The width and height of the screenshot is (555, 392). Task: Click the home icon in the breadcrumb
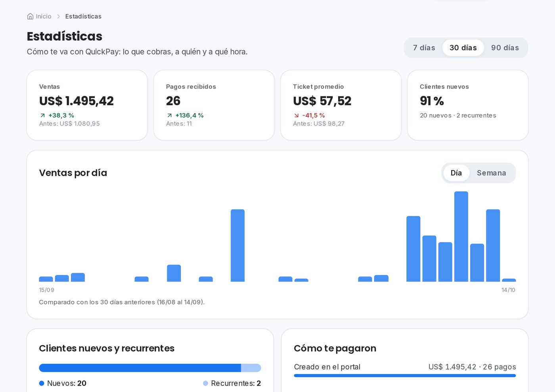point(30,16)
